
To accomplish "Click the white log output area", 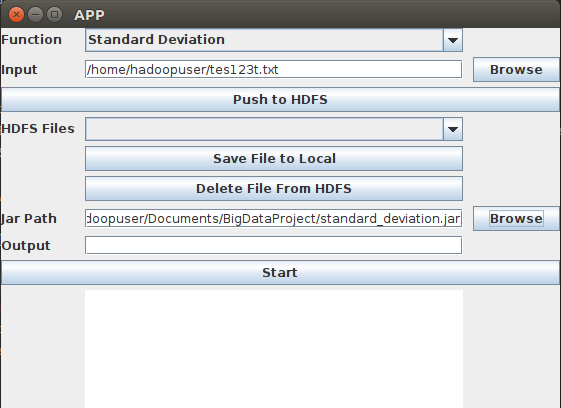I will pyautogui.click(x=274, y=349).
